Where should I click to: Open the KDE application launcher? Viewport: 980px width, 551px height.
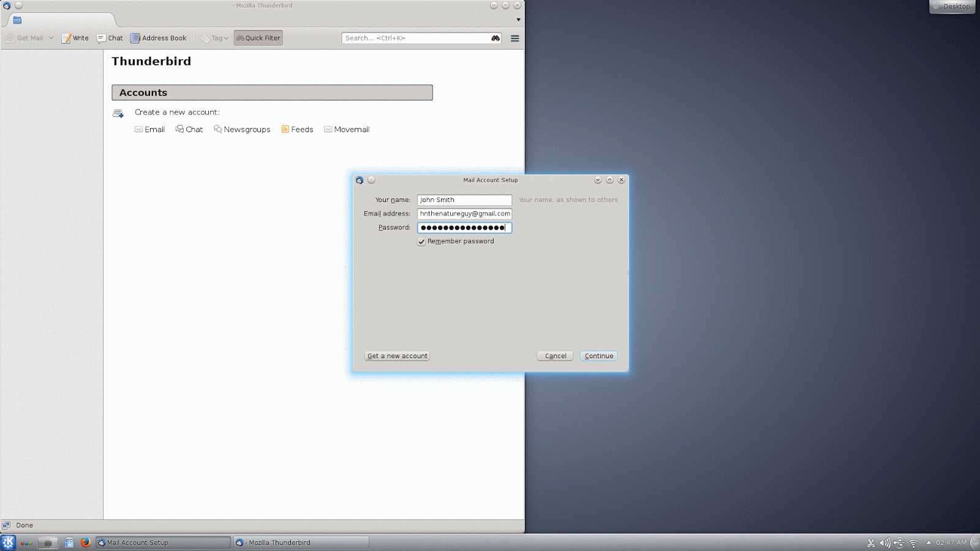click(8, 542)
